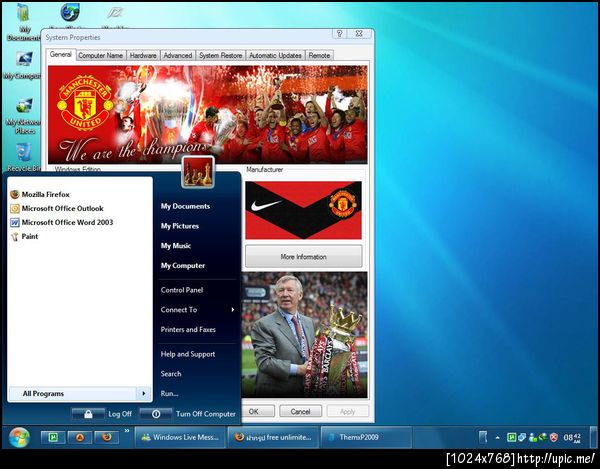Launch Mozilla Firefox from Start menu
The image size is (600, 469).
point(46,194)
